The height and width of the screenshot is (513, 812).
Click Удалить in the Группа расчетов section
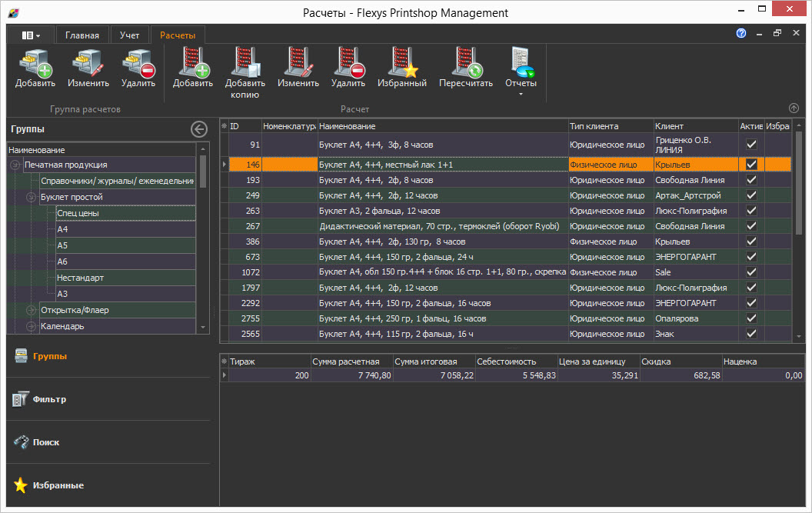click(138, 69)
